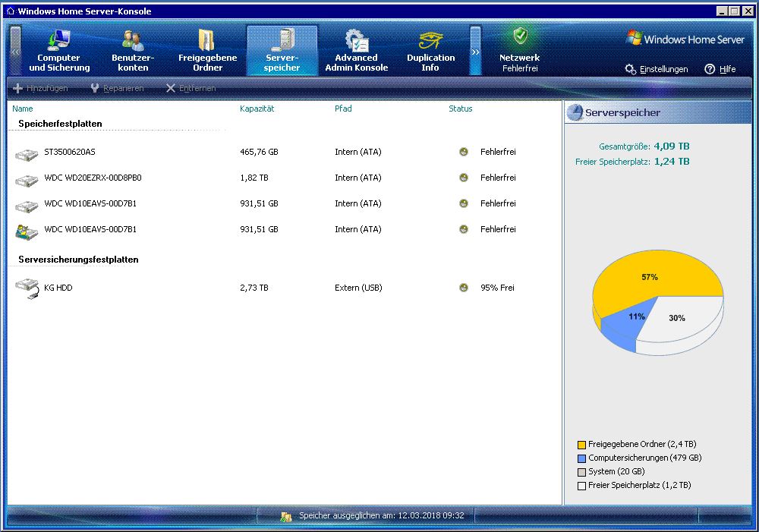
Task: Click the Netzwerk Fehlerfrei shield icon
Action: (520, 36)
